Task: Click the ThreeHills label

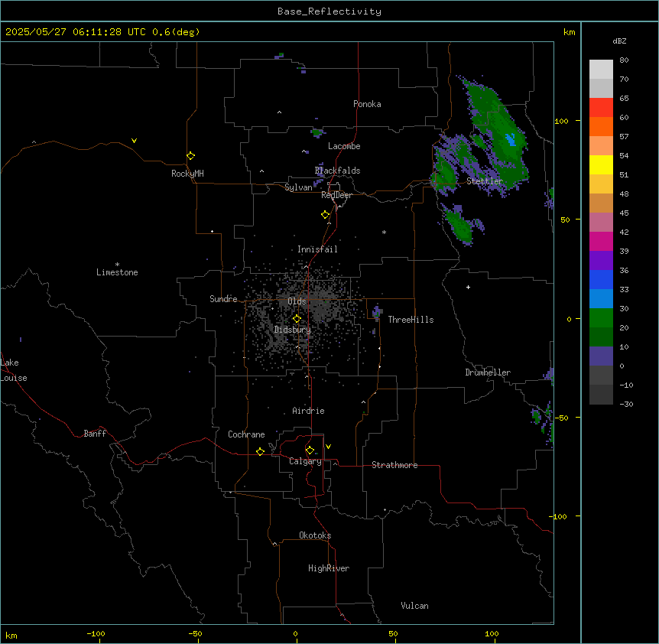Action: pos(411,320)
